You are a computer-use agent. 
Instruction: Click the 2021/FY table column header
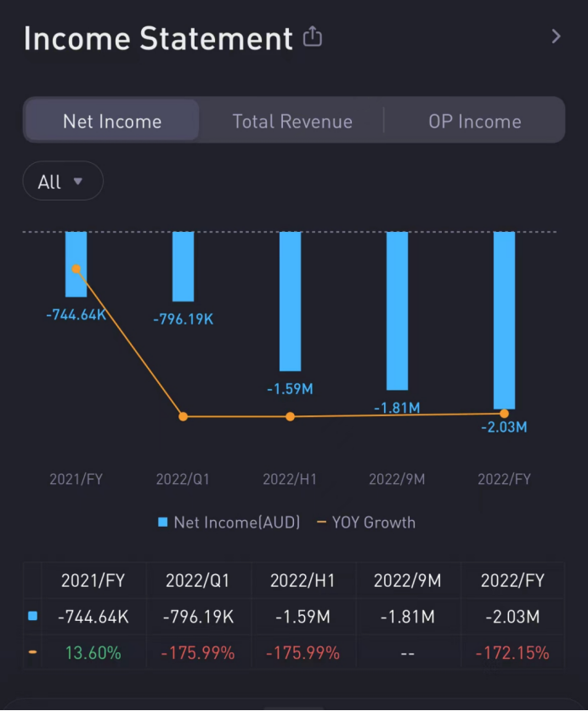(x=93, y=580)
